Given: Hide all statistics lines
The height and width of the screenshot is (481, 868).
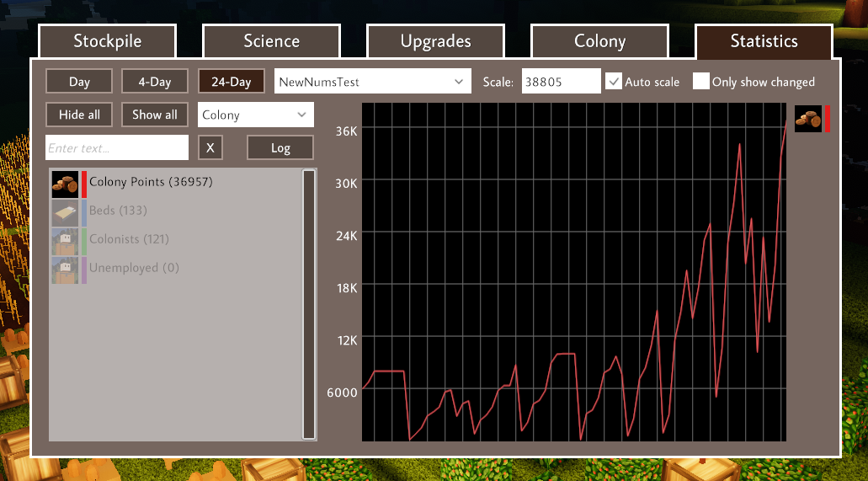Looking at the screenshot, I should [x=79, y=115].
